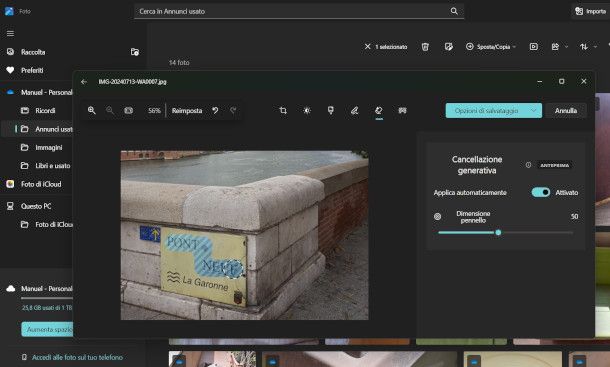Open the Background tool
The image size is (610, 367).
tap(402, 111)
